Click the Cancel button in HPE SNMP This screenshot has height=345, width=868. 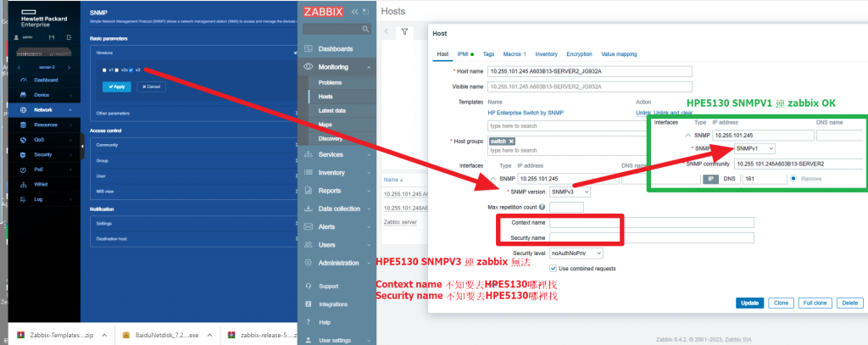151,87
